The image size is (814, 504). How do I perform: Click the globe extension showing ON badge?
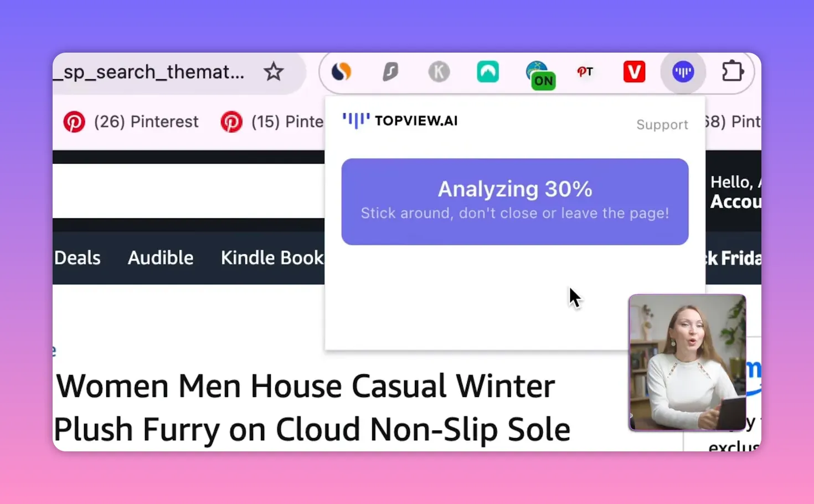click(537, 73)
